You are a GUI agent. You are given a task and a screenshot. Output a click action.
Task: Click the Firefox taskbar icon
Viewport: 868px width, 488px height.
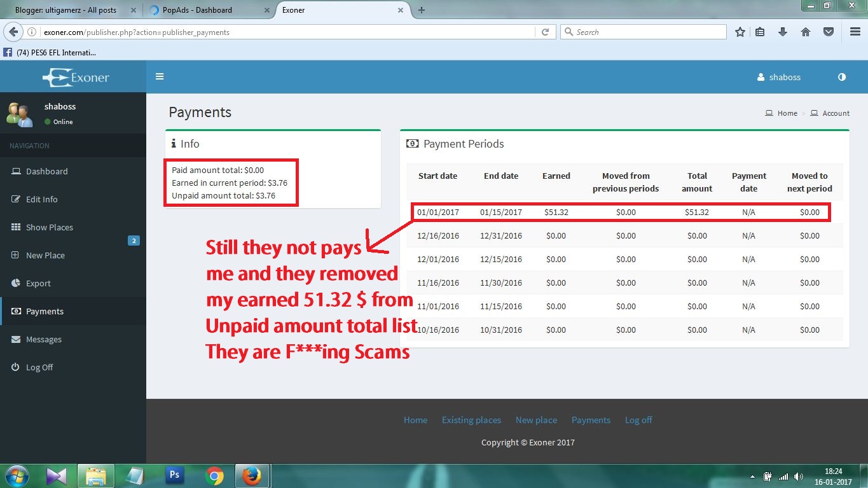coord(252,475)
